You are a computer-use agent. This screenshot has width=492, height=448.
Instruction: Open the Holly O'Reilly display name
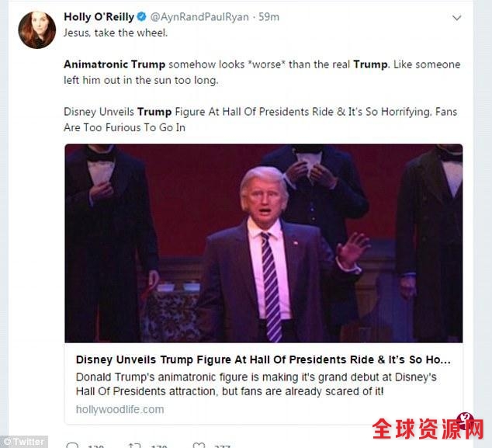tap(99, 16)
